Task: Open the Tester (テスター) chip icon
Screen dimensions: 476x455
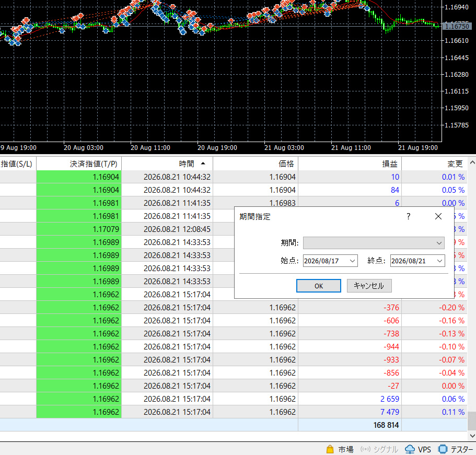Action: [443, 449]
